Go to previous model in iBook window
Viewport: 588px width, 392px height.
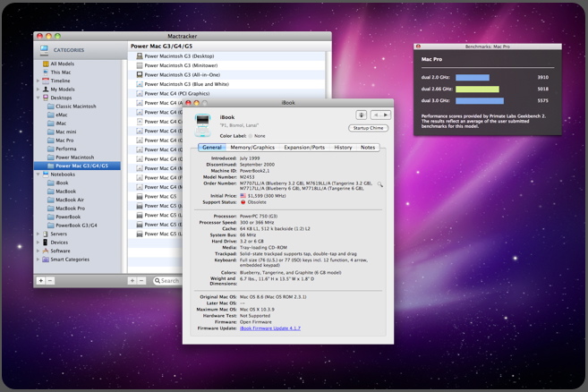(x=376, y=115)
